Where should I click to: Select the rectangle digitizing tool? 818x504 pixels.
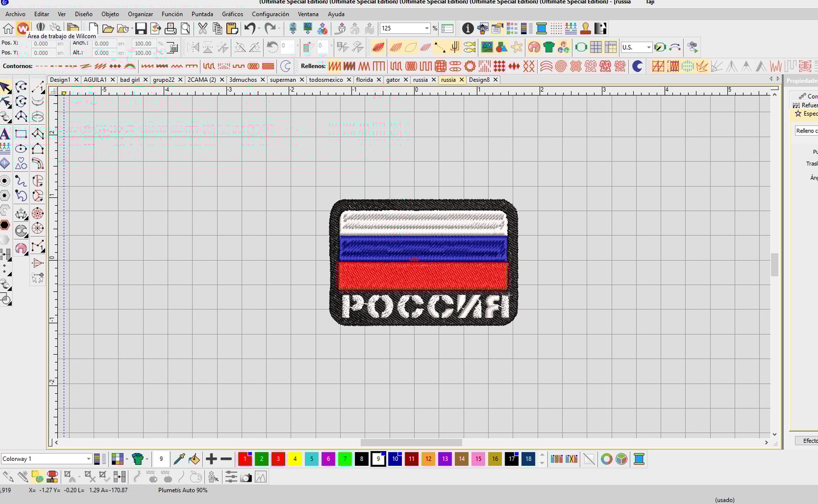click(x=21, y=134)
